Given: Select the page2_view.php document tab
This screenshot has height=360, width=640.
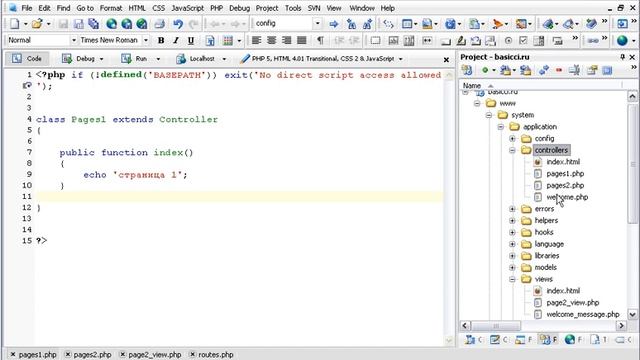Looking at the screenshot, I should [x=151, y=355].
